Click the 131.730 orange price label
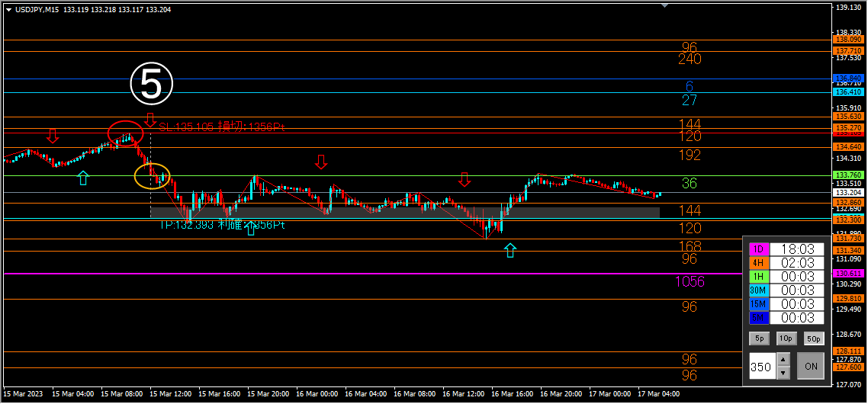This screenshot has width=868, height=404. (849, 239)
